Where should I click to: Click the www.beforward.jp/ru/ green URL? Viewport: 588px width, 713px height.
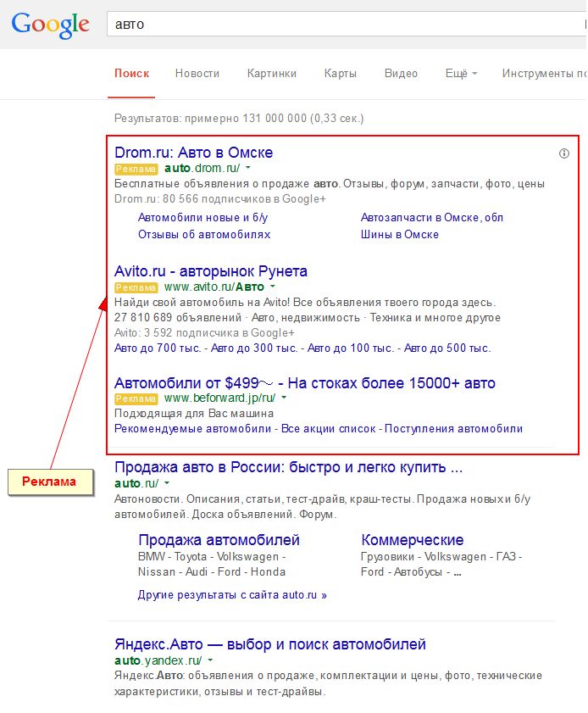220,398
